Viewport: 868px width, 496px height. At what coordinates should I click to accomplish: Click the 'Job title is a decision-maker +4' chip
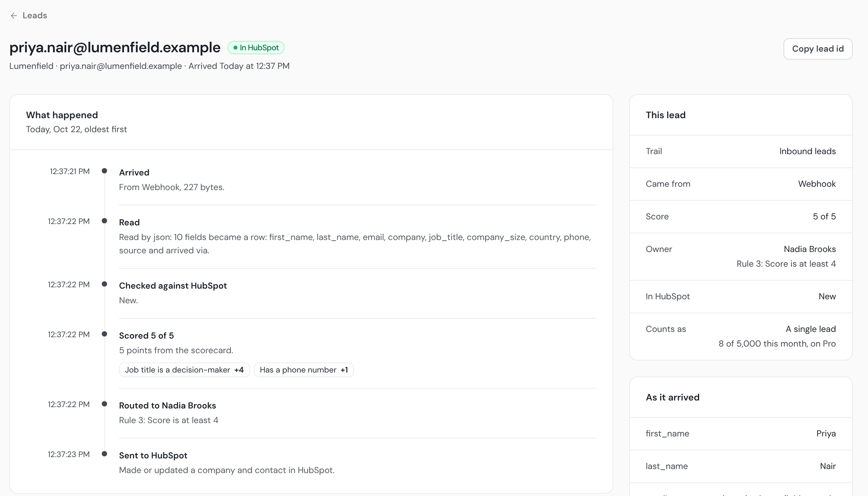click(x=185, y=370)
